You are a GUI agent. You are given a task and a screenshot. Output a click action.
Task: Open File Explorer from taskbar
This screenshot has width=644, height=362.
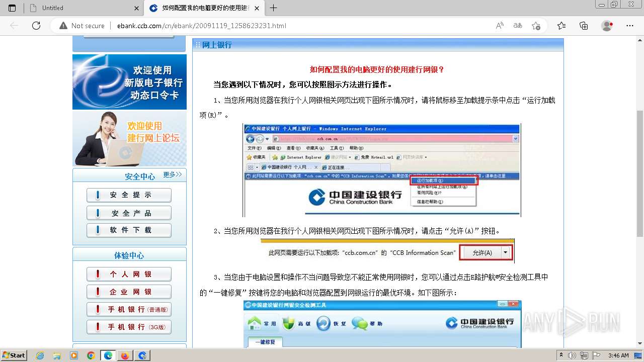pos(57,355)
